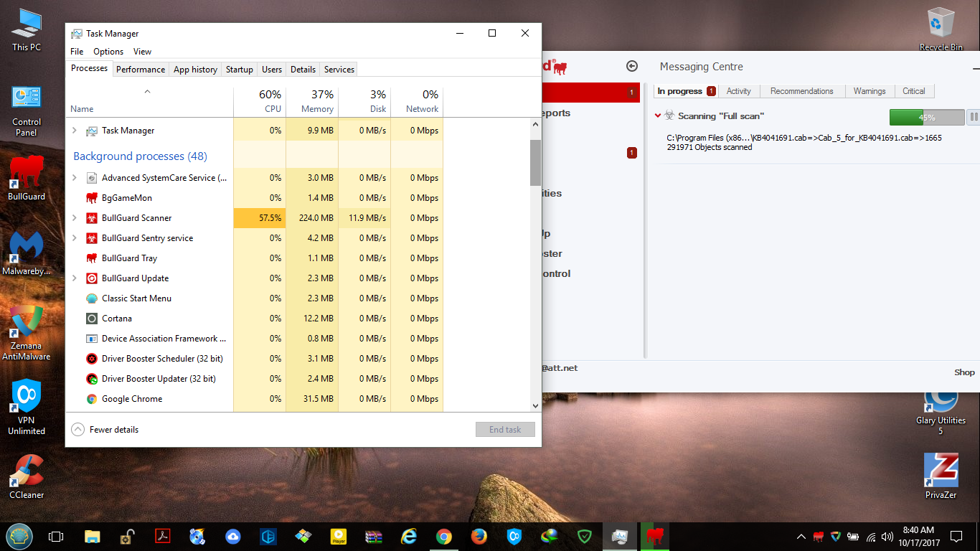Image resolution: width=980 pixels, height=551 pixels.
Task: Open Task View from the taskbar
Action: tap(56, 536)
